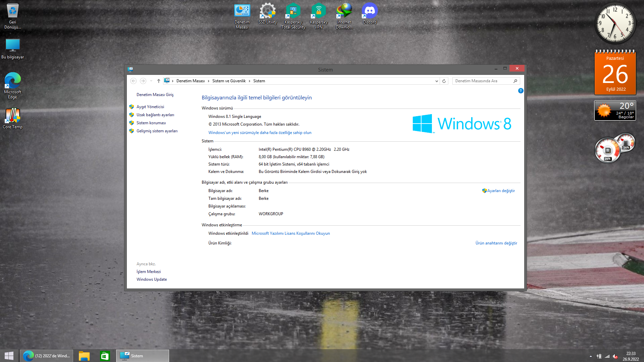This screenshot has height=362, width=644.
Task: Open İşlem Merkezi link
Action: 148,272
